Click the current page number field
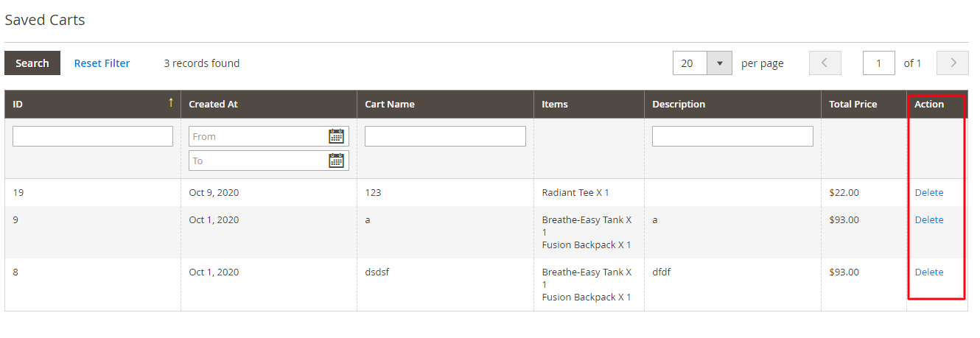Image resolution: width=980 pixels, height=338 pixels. click(879, 63)
